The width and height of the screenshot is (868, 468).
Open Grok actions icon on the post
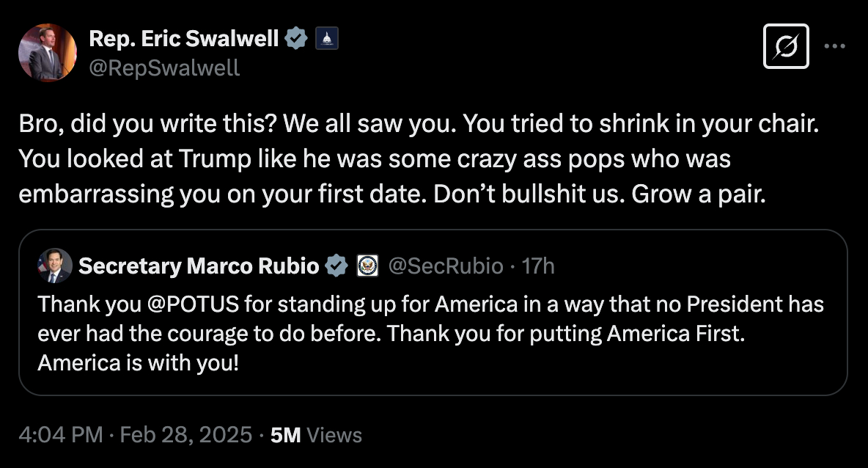(x=786, y=46)
